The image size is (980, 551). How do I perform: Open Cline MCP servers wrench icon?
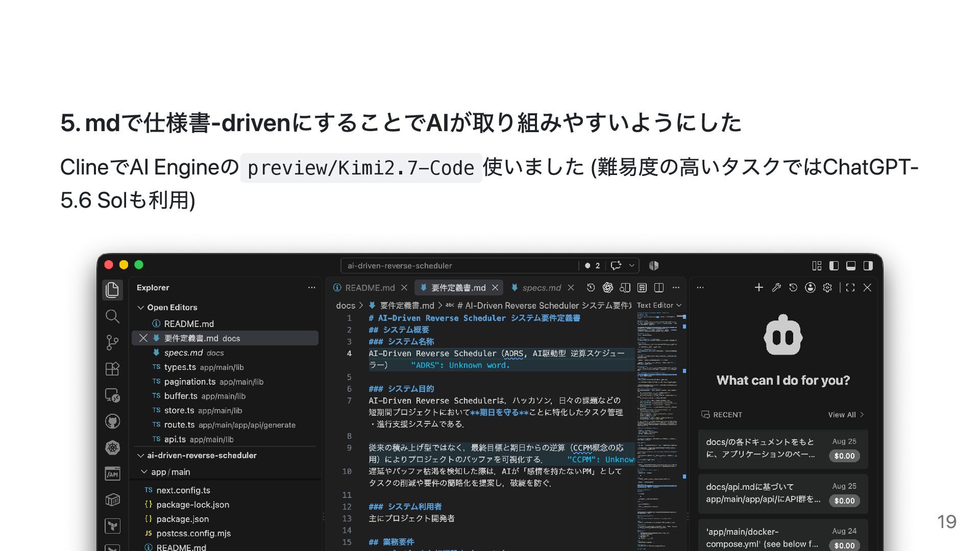tap(776, 288)
